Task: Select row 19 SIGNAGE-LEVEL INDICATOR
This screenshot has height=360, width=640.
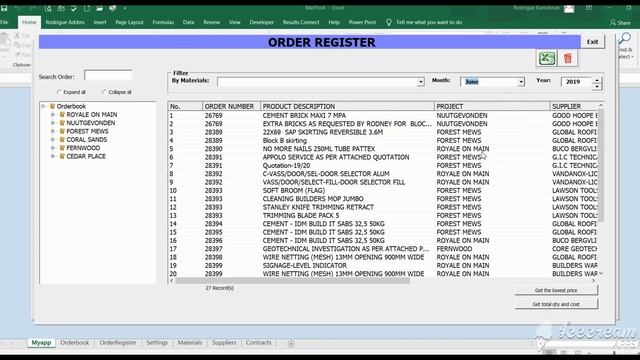Action: pyautogui.click(x=383, y=266)
